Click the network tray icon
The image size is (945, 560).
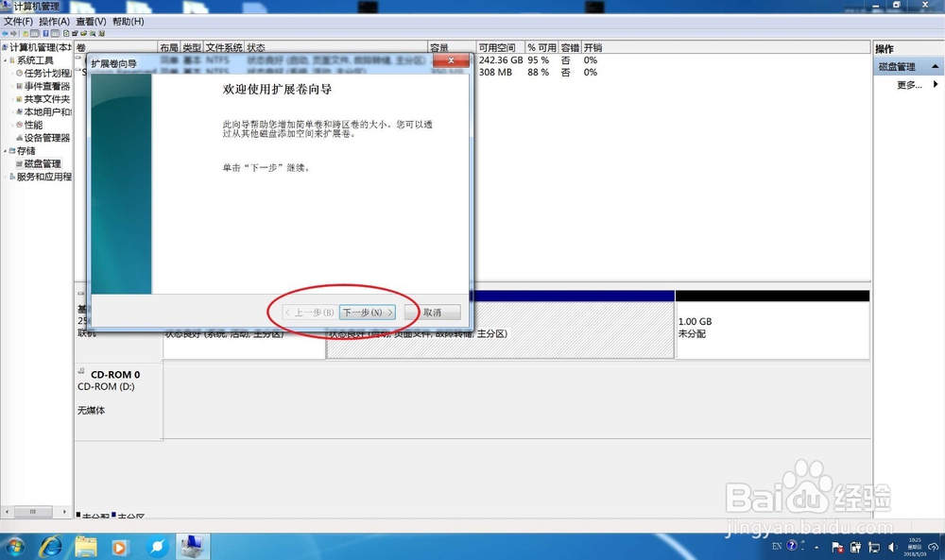click(874, 547)
